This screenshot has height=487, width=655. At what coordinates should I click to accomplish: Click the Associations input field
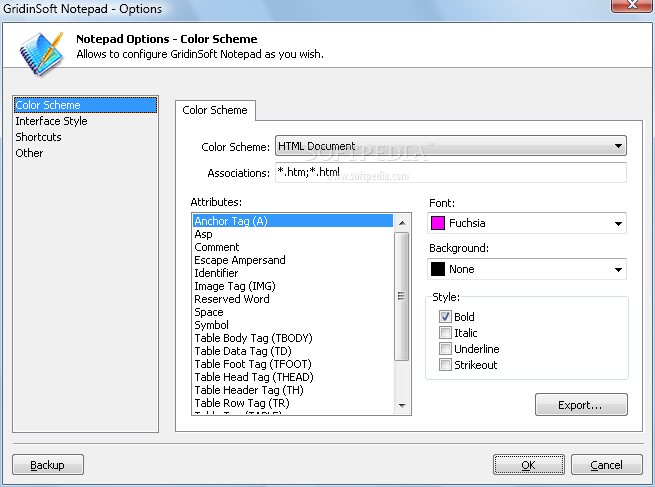(451, 172)
